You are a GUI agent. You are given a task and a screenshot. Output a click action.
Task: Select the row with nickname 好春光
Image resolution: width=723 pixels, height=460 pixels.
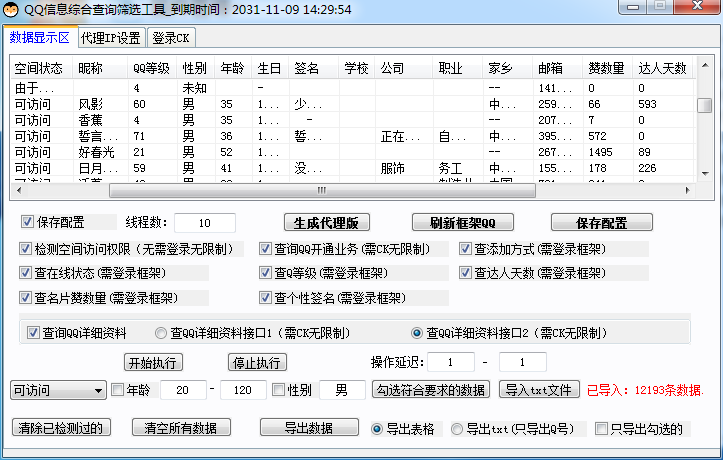tap(352, 152)
